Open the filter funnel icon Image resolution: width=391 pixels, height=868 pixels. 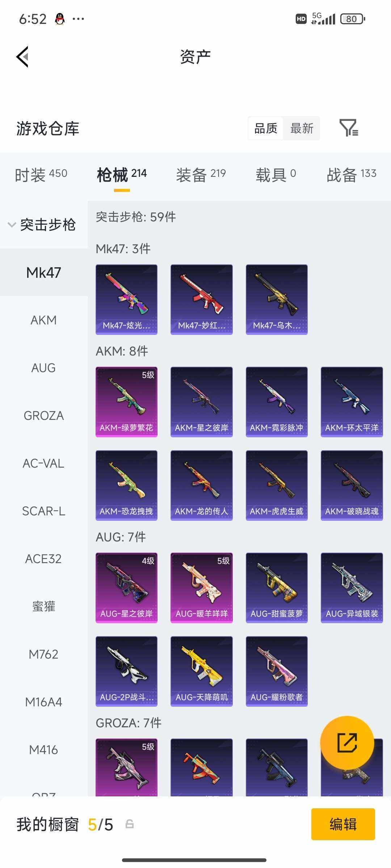(x=349, y=128)
